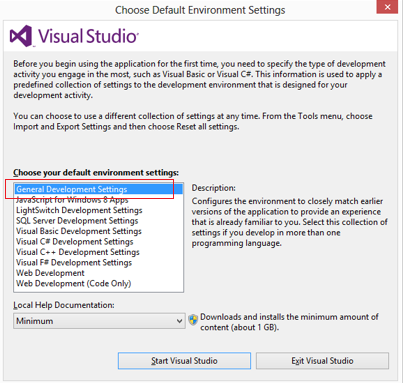Select General Development Settings in the list
Viewport: 403px width, 383px height.
tap(99, 189)
